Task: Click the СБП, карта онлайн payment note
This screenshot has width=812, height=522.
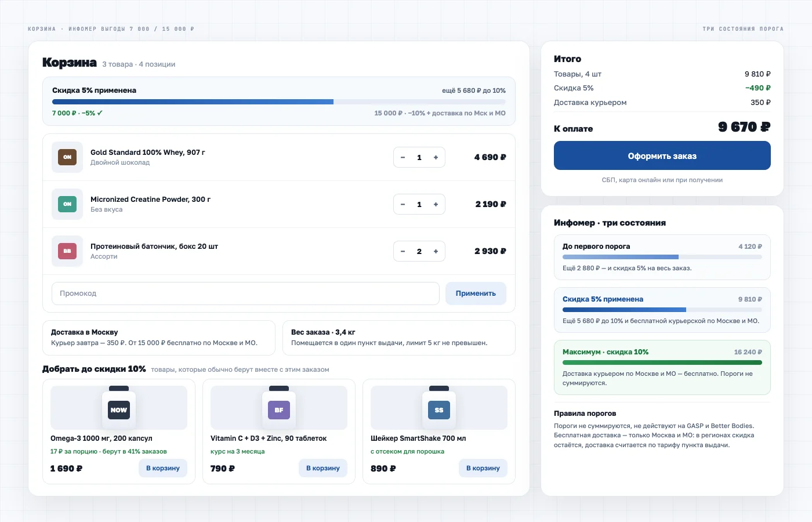Action: (662, 180)
